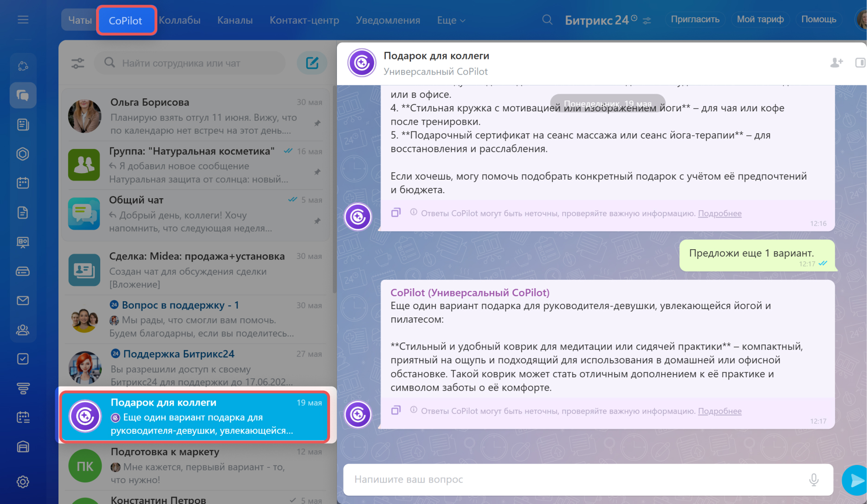Screen dimensions: 867x504
Task: Send the message with the arrow button
Action: tap(855, 480)
